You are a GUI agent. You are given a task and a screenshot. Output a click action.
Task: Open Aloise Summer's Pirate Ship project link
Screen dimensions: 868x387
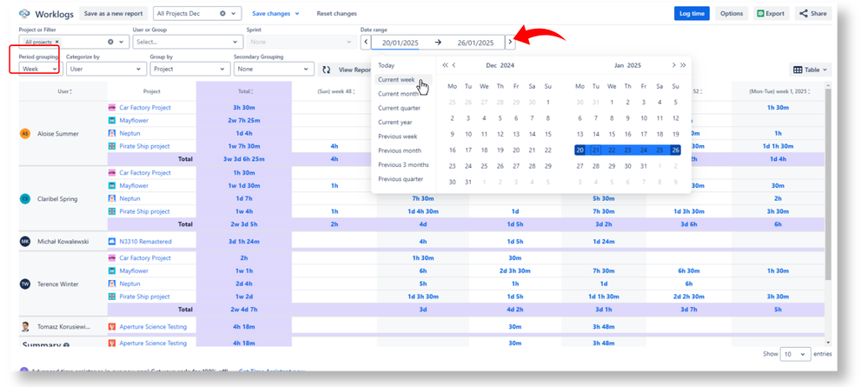pos(144,146)
